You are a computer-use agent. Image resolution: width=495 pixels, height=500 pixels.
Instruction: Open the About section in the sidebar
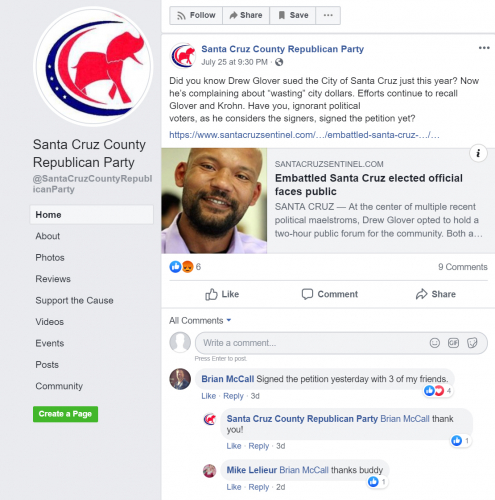point(48,236)
